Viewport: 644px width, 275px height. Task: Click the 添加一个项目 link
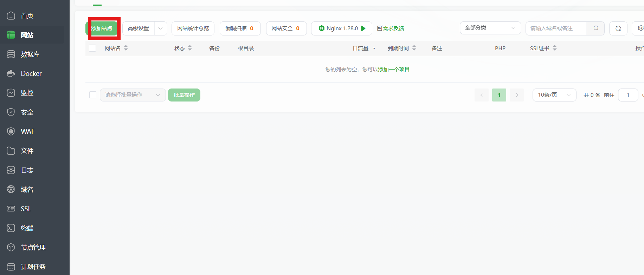394,70
